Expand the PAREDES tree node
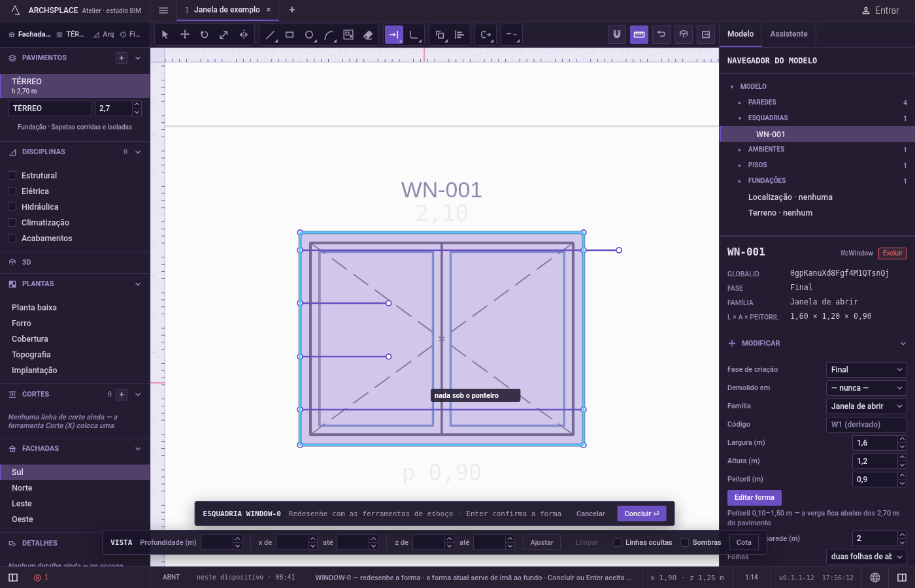Viewport: 915px width, 588px height. coord(739,103)
